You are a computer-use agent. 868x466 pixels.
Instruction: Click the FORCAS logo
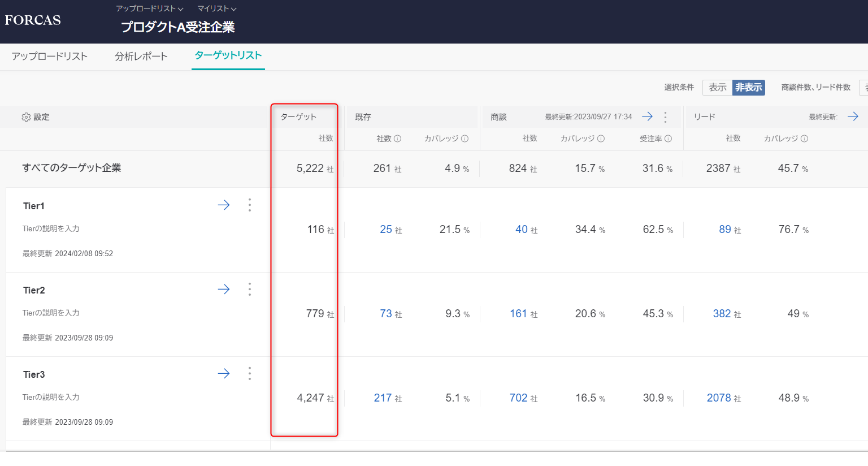[x=33, y=20]
